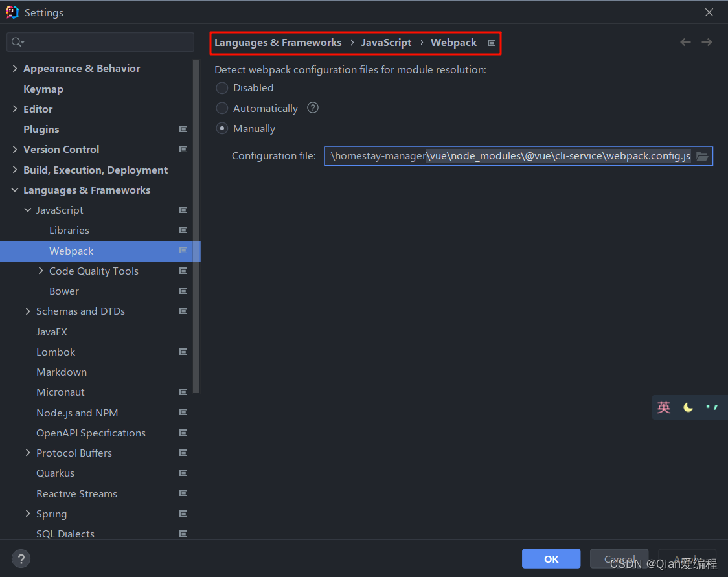Click the project icon on the Plugins row
This screenshot has width=728, height=577.
[x=183, y=129]
